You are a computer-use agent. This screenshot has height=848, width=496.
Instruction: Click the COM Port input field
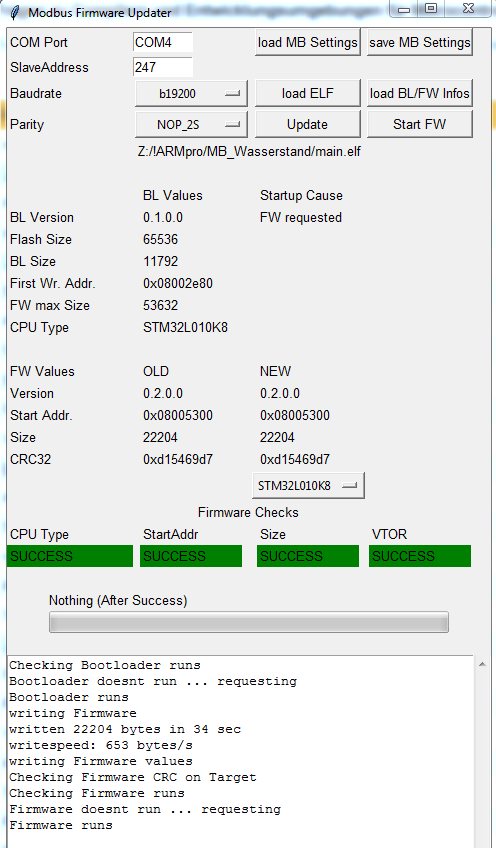(x=163, y=42)
